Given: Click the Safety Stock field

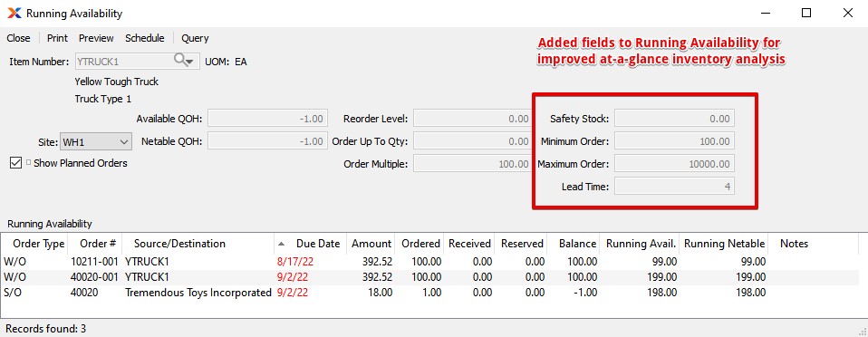Looking at the screenshot, I should pyautogui.click(x=674, y=119).
